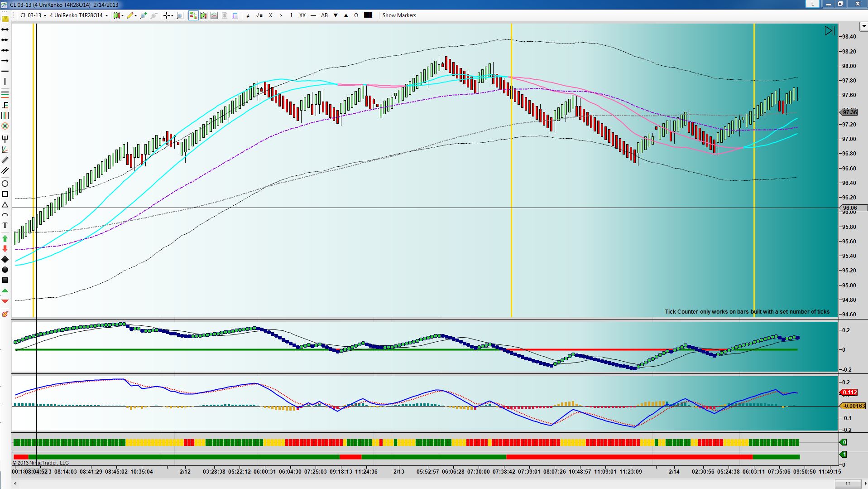Open the crosshair cursor type dropdown

pyautogui.click(x=168, y=15)
